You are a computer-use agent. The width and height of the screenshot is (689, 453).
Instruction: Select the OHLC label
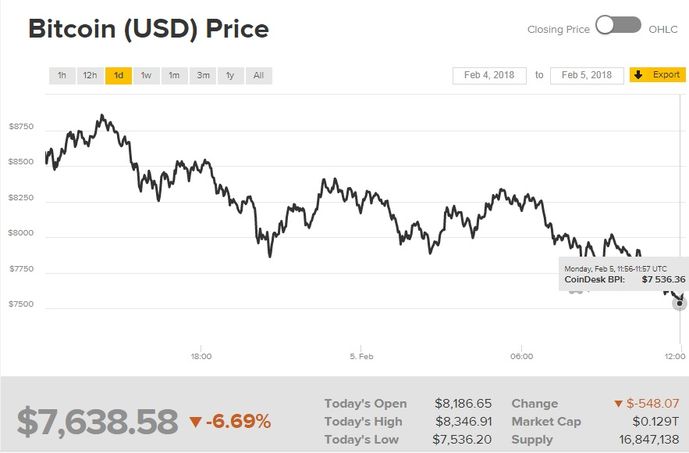point(663,29)
